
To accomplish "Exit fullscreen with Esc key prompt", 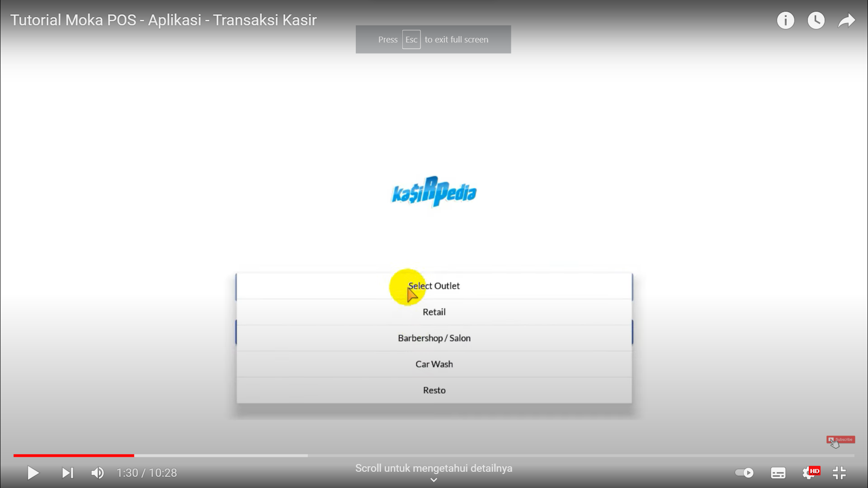I will point(434,39).
